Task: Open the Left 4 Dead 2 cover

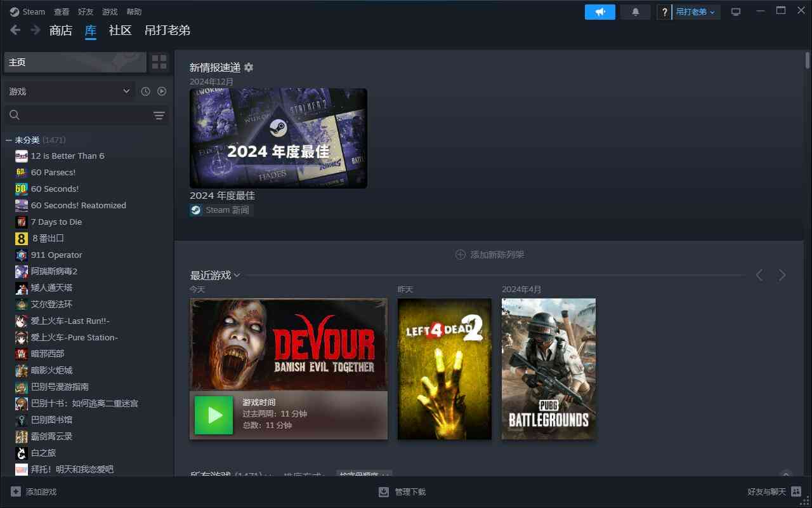Action: point(445,369)
